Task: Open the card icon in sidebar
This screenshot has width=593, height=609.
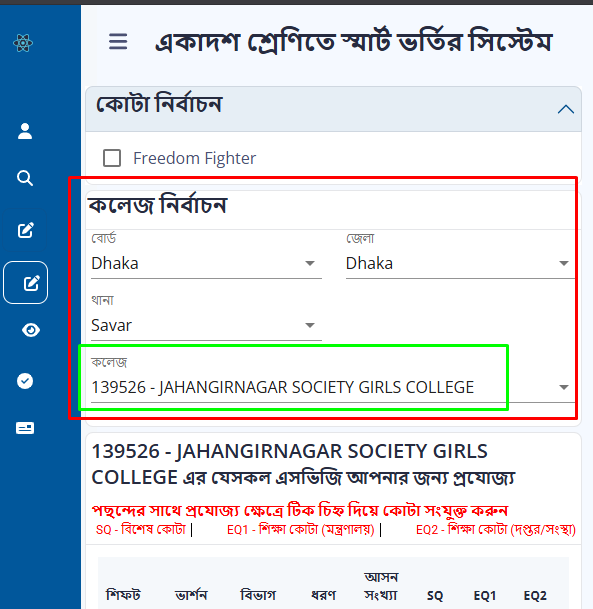Action: tap(25, 428)
